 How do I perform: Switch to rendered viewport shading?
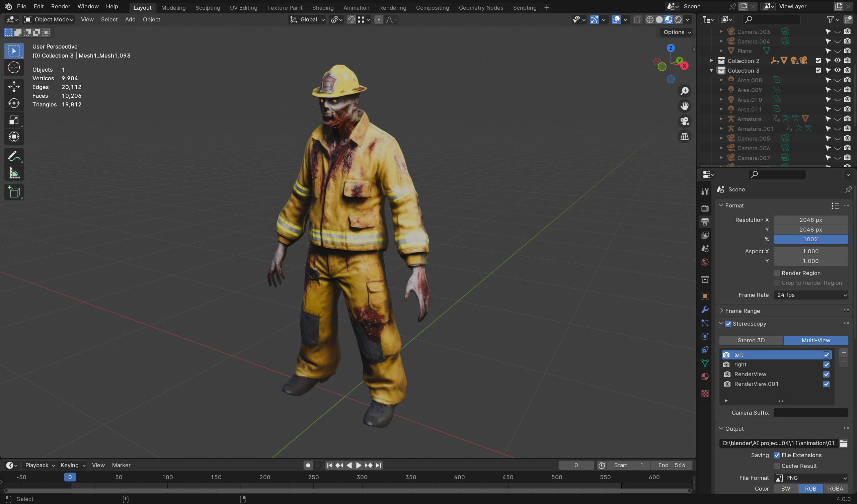pyautogui.click(x=678, y=20)
